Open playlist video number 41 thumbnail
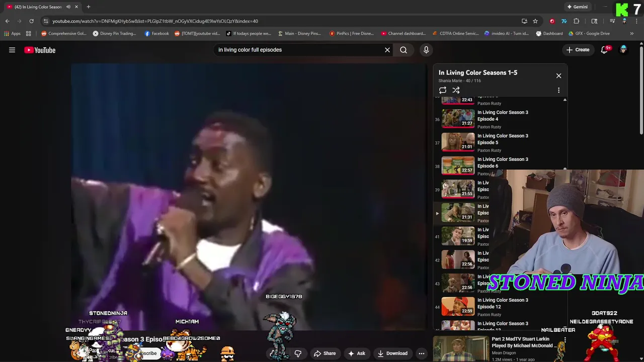 click(x=458, y=236)
